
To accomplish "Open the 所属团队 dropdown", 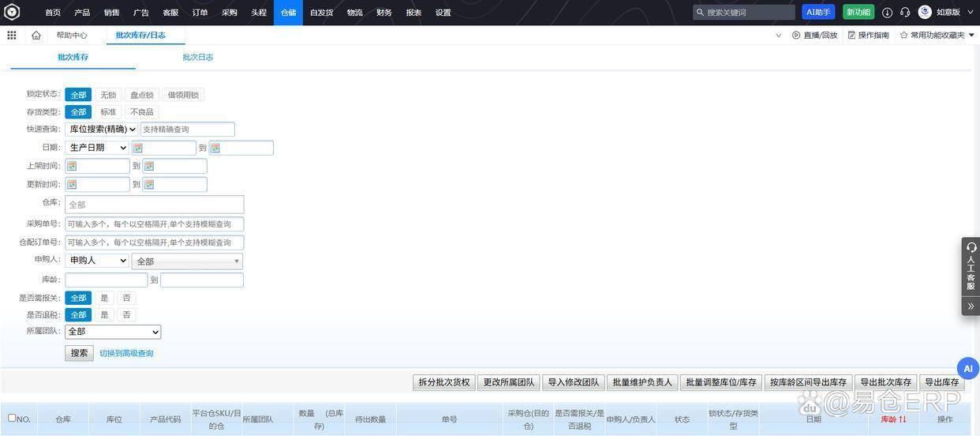I will tap(113, 332).
